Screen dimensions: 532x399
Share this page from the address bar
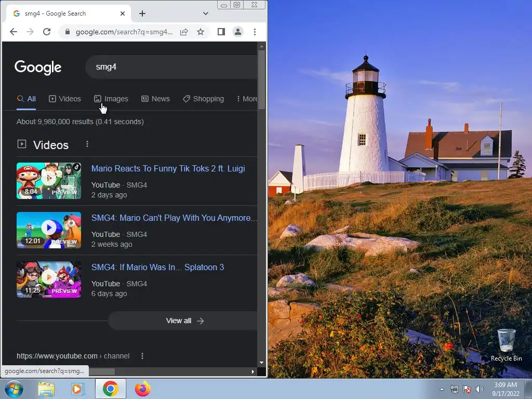coord(184,32)
